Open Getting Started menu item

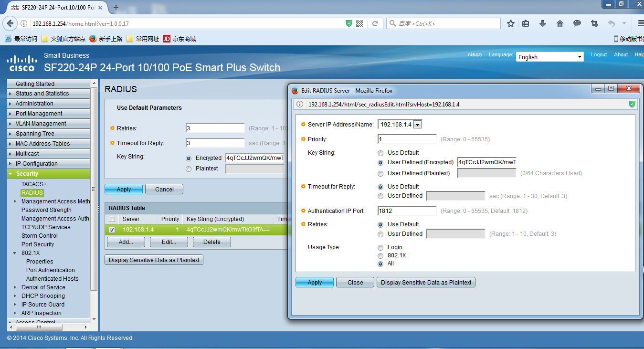(x=48, y=84)
